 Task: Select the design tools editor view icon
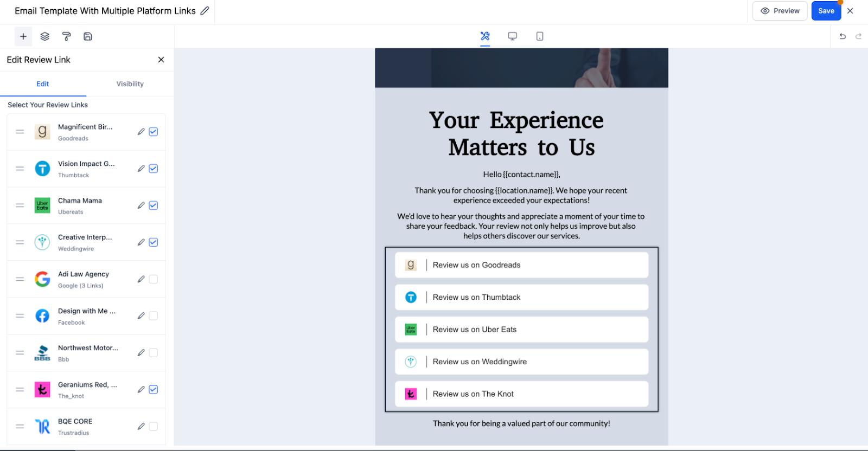click(x=485, y=36)
